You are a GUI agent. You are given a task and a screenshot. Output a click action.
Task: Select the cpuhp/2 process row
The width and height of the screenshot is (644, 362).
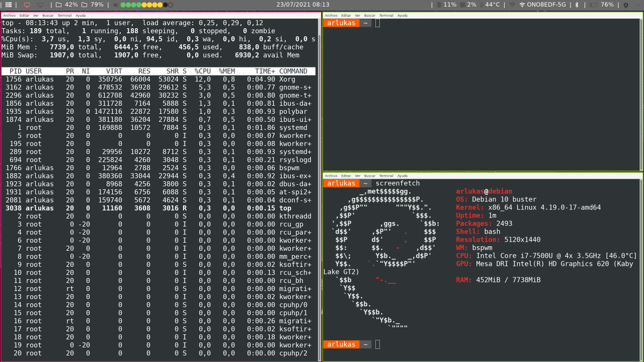pos(159,353)
